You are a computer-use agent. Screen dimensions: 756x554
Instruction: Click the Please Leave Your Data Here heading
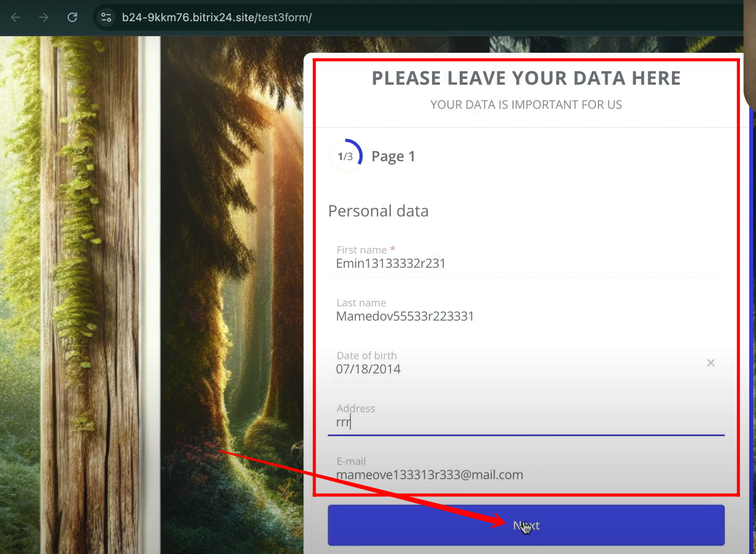[x=526, y=78]
